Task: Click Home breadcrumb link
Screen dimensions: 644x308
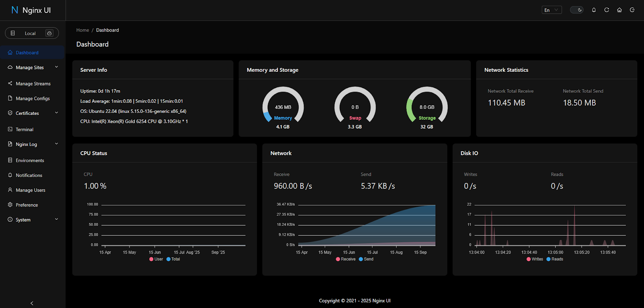Action: tap(83, 30)
